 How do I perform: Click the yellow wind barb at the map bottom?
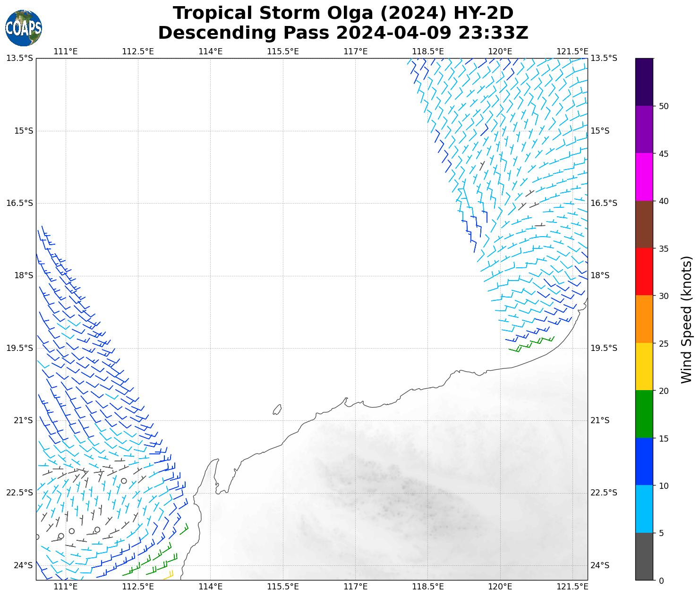[169, 575]
